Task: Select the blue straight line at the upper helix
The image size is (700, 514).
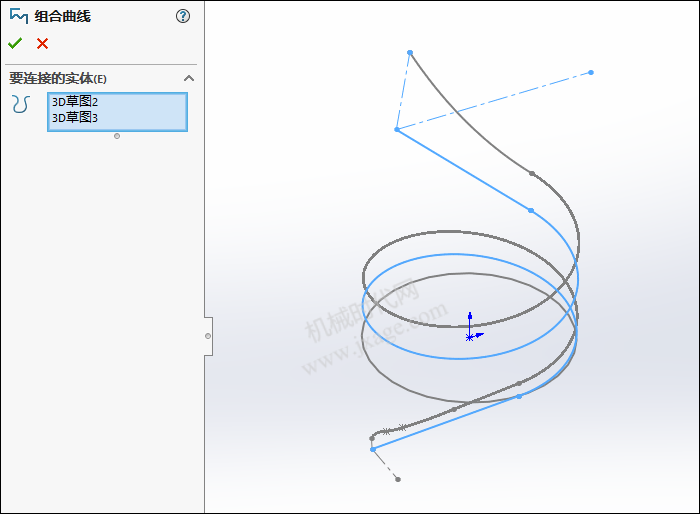Action: pyautogui.click(x=463, y=169)
